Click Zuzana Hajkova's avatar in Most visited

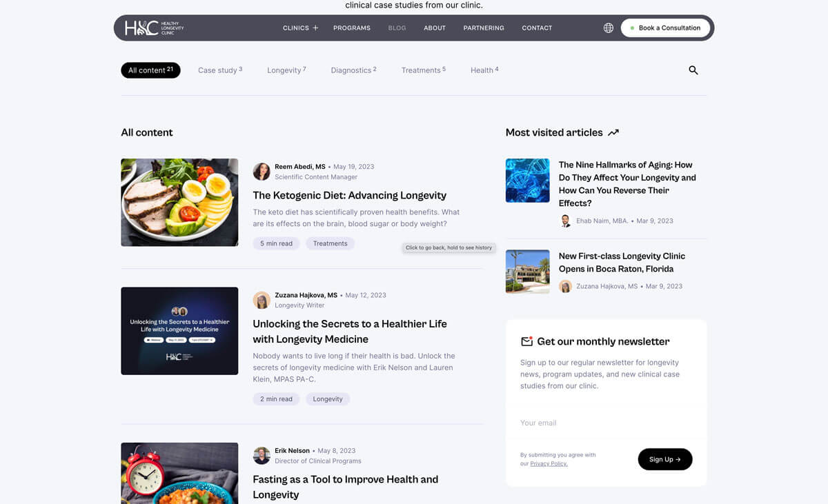(565, 286)
